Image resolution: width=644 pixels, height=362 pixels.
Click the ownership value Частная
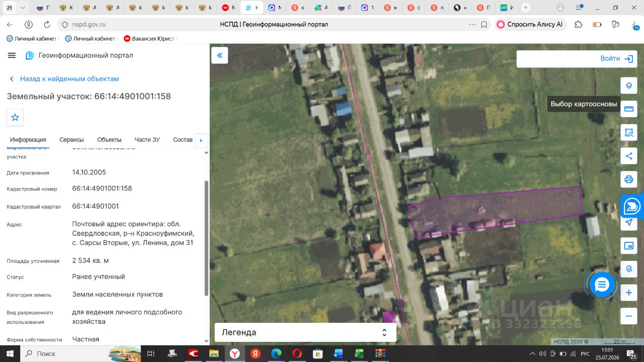86,339
